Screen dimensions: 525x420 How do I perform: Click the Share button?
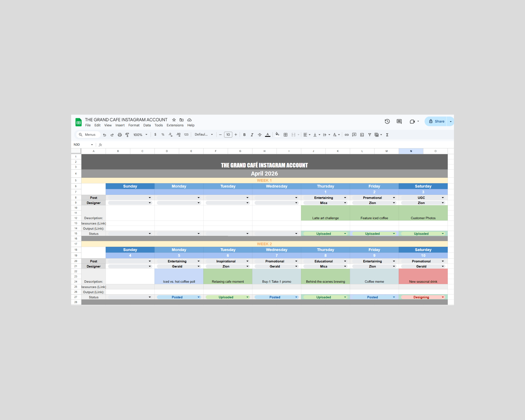click(436, 121)
